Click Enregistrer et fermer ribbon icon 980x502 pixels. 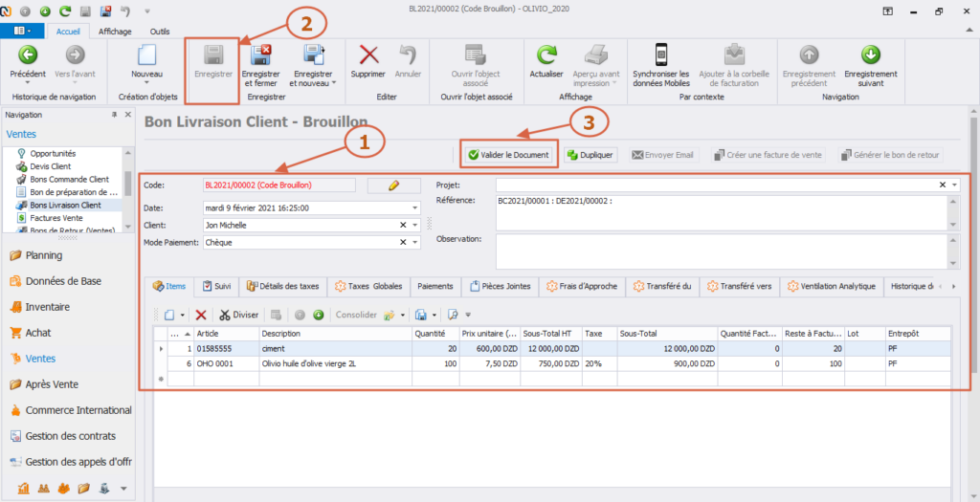click(x=260, y=55)
